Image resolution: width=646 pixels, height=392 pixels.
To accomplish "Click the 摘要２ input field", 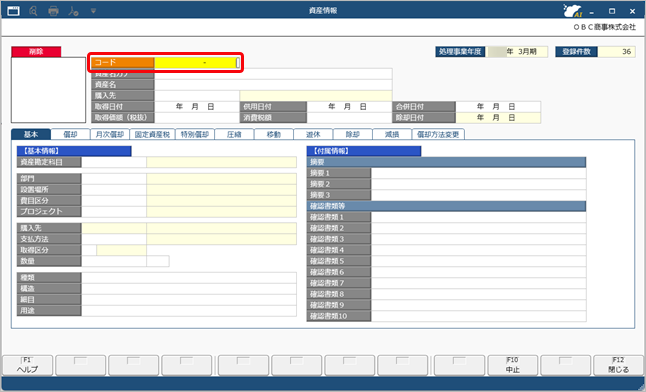I will click(x=479, y=184).
